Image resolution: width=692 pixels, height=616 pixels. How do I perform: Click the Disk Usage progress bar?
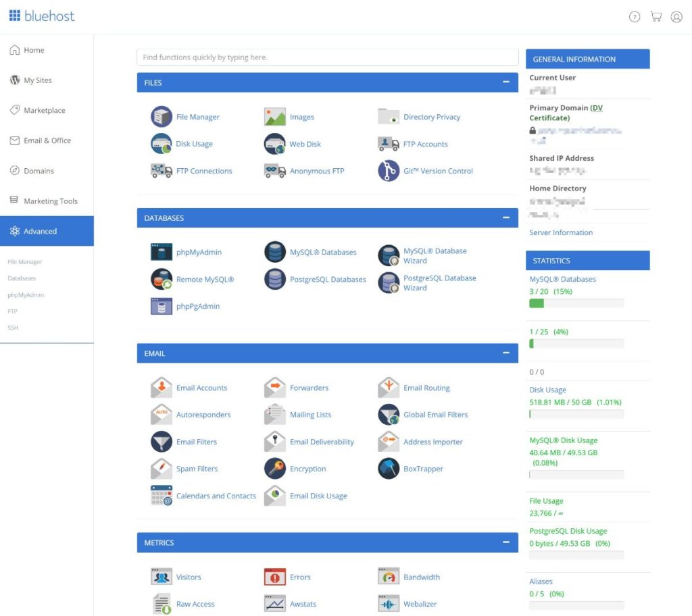click(x=576, y=413)
